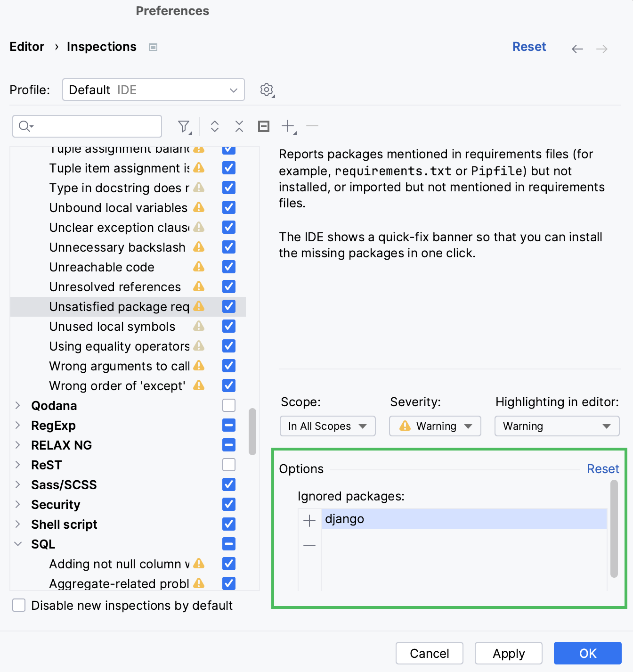Open the Profile Default IDE dropdown

pos(153,90)
